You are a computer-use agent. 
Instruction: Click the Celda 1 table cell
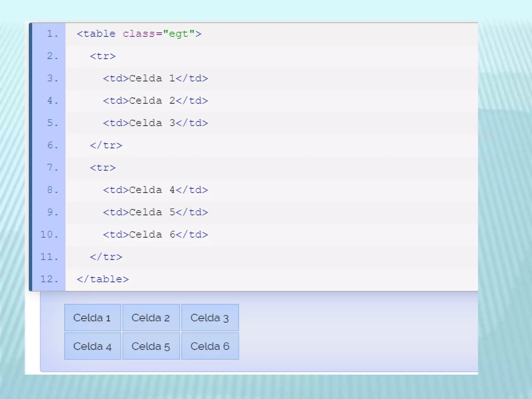pos(92,317)
